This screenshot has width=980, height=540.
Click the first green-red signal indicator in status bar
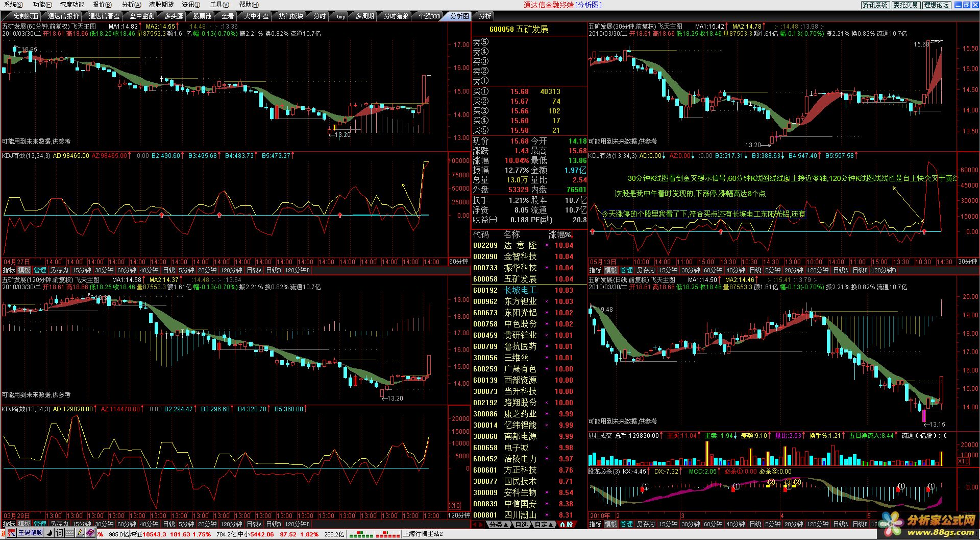[361, 534]
